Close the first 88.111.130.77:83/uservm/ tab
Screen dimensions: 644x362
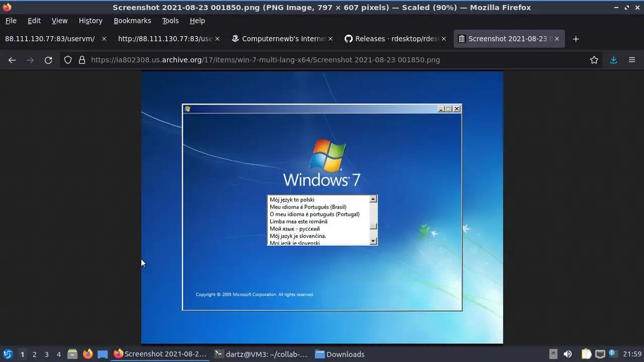pyautogui.click(x=104, y=39)
